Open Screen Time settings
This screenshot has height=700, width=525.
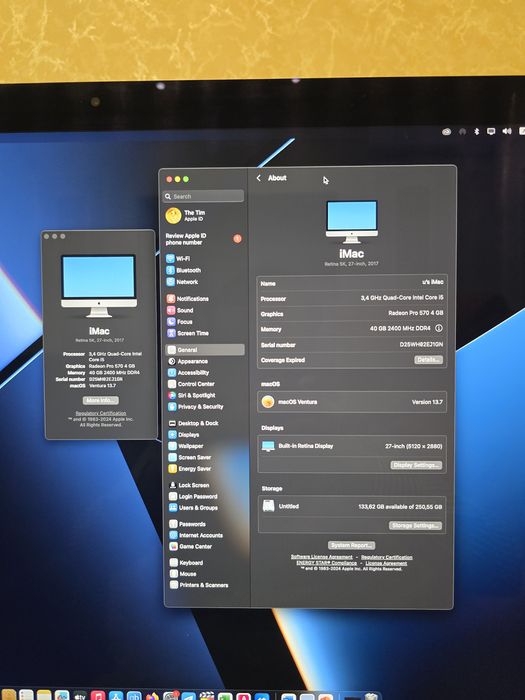click(188, 333)
